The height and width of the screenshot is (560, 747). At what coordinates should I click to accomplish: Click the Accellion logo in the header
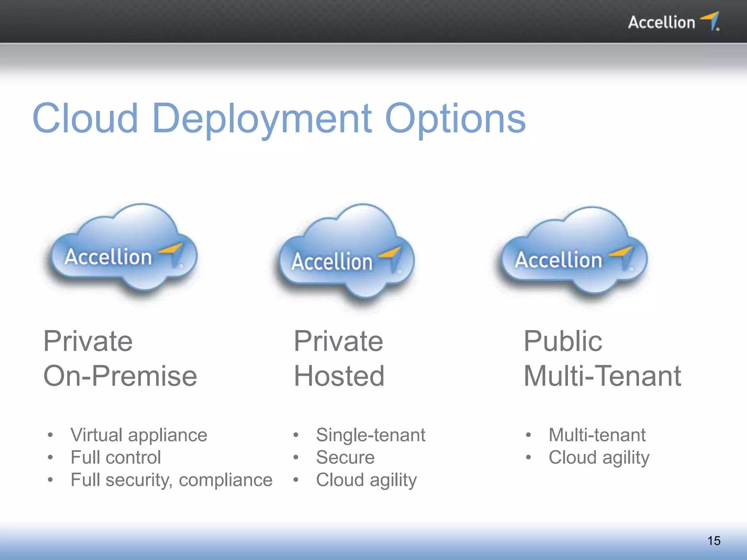point(674,22)
